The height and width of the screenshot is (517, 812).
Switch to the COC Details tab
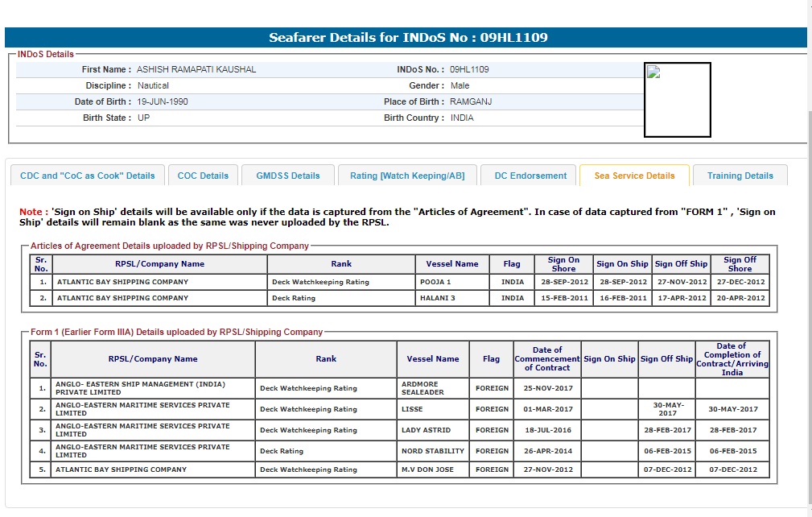(x=203, y=176)
